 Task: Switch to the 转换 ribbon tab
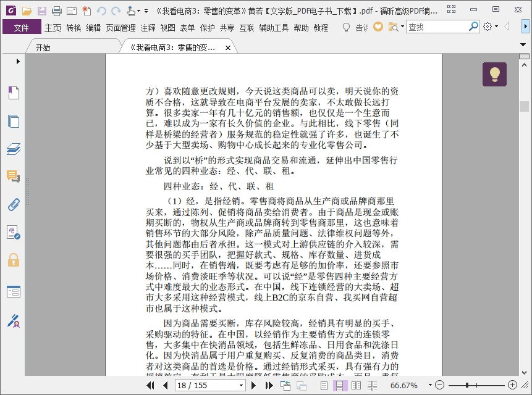coord(74,28)
